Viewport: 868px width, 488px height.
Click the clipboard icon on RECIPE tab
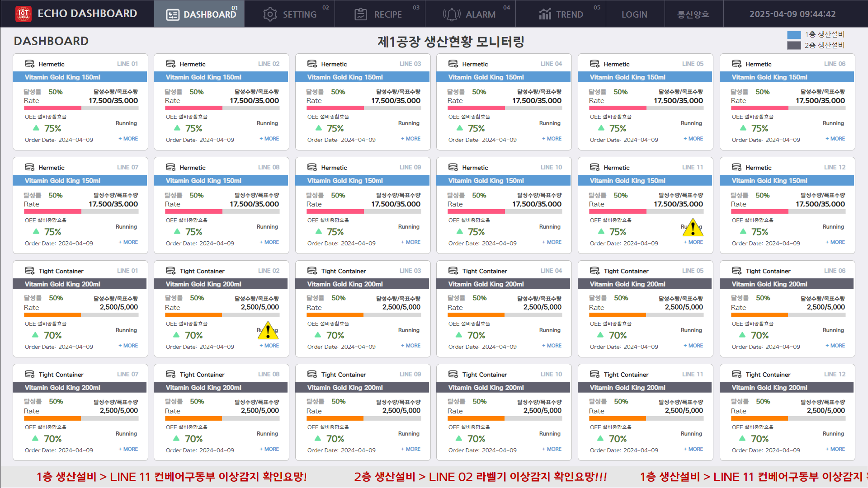tap(360, 14)
